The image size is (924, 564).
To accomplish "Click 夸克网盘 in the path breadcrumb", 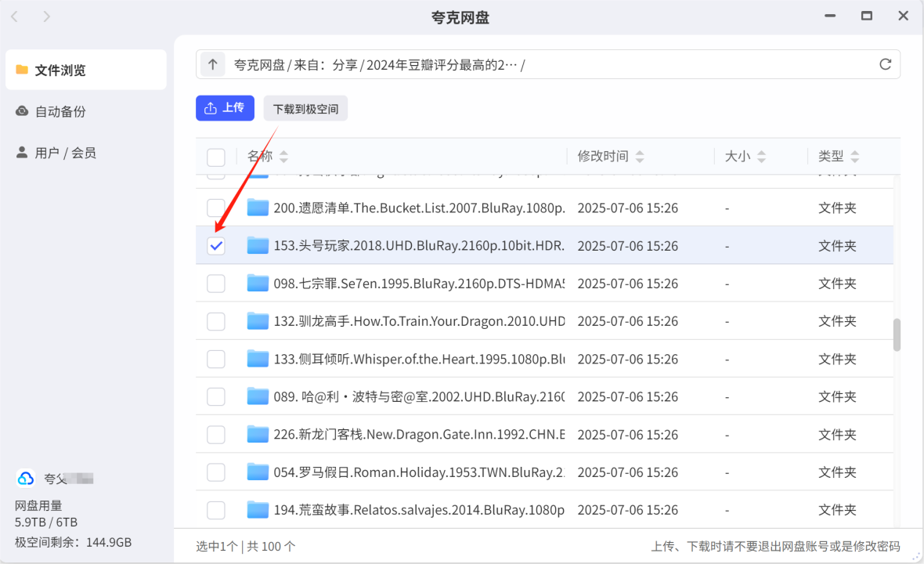I will click(x=259, y=65).
